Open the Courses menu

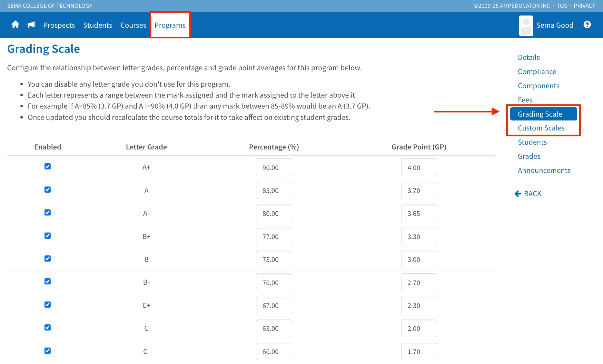click(133, 25)
